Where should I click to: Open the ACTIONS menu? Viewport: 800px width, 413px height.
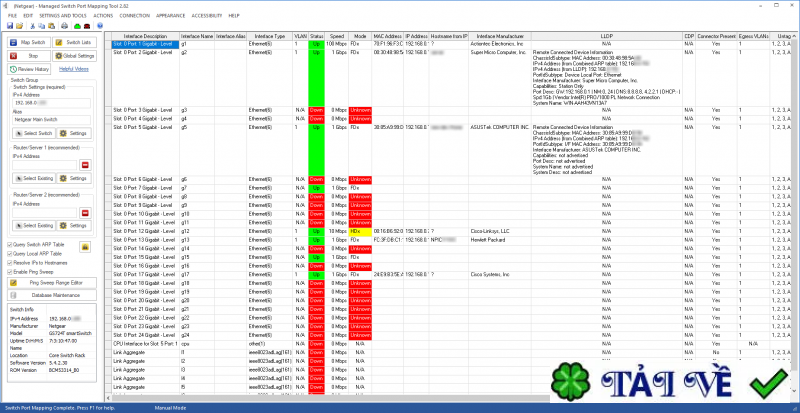point(103,16)
